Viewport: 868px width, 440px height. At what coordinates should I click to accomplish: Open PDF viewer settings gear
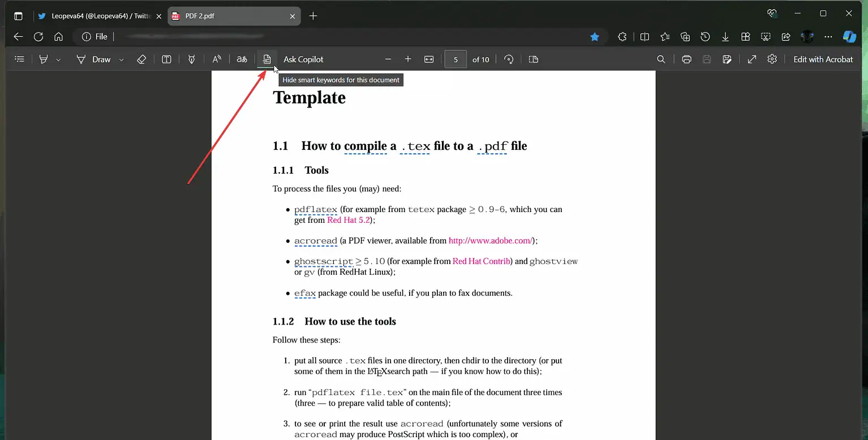click(772, 59)
